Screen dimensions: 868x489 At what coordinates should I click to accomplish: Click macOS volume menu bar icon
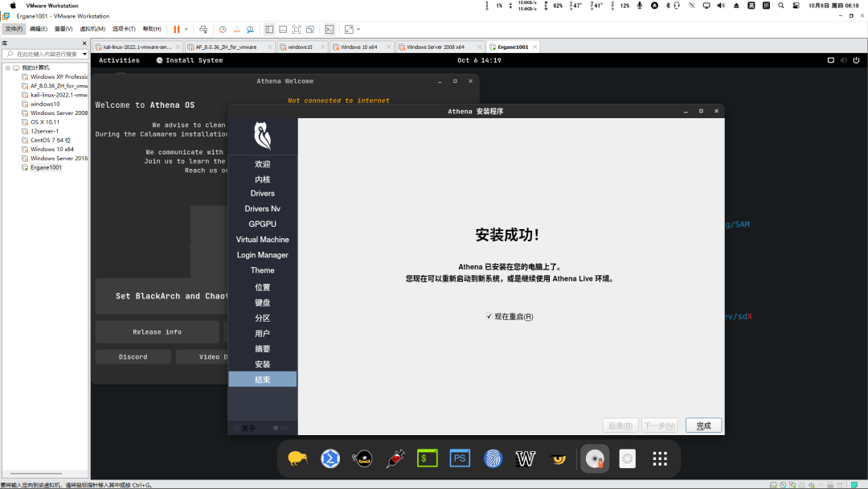tap(721, 6)
